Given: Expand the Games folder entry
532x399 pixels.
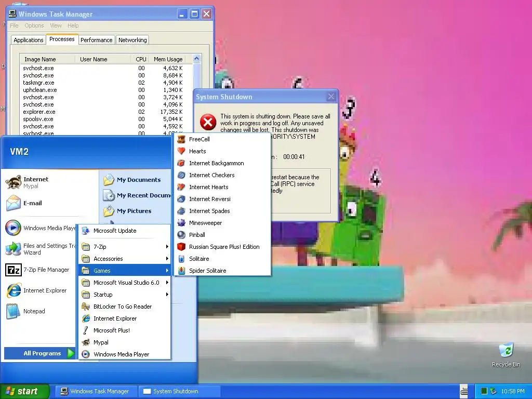Looking at the screenshot, I should click(x=125, y=270).
